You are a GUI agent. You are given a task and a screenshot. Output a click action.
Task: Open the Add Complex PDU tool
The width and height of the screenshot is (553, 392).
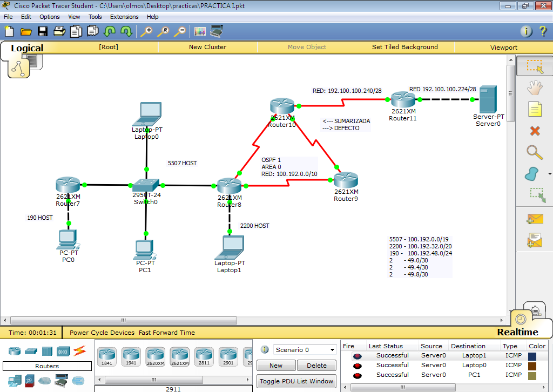pyautogui.click(x=535, y=240)
